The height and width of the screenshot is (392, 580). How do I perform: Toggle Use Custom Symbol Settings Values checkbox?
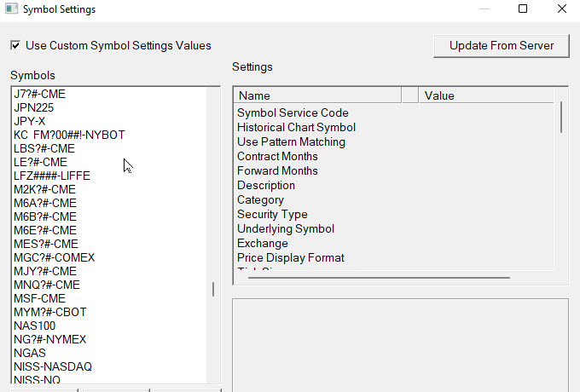point(15,45)
